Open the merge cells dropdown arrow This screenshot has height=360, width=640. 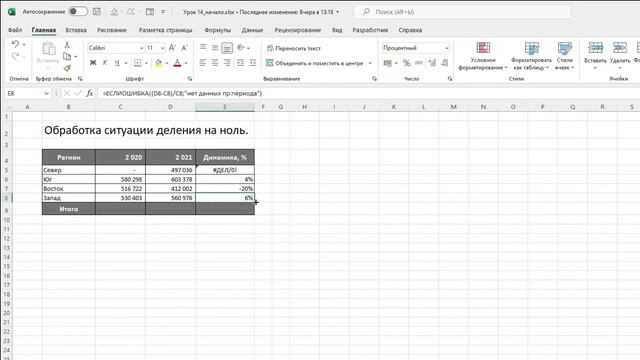click(x=370, y=63)
